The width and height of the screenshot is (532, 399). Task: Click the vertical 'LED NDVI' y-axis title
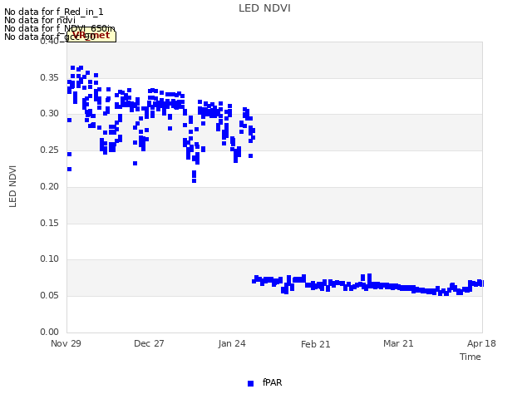pos(12,186)
